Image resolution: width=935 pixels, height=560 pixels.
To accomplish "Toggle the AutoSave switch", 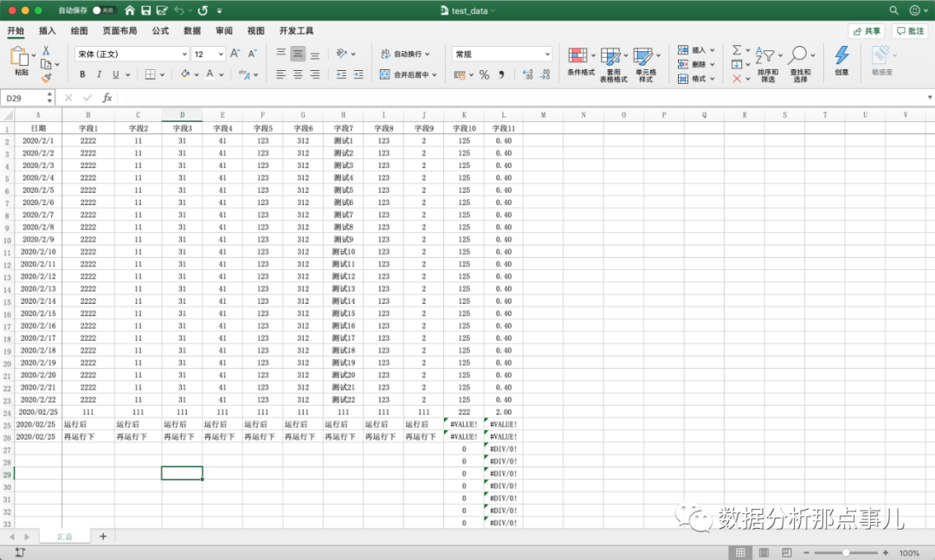I will (103, 10).
